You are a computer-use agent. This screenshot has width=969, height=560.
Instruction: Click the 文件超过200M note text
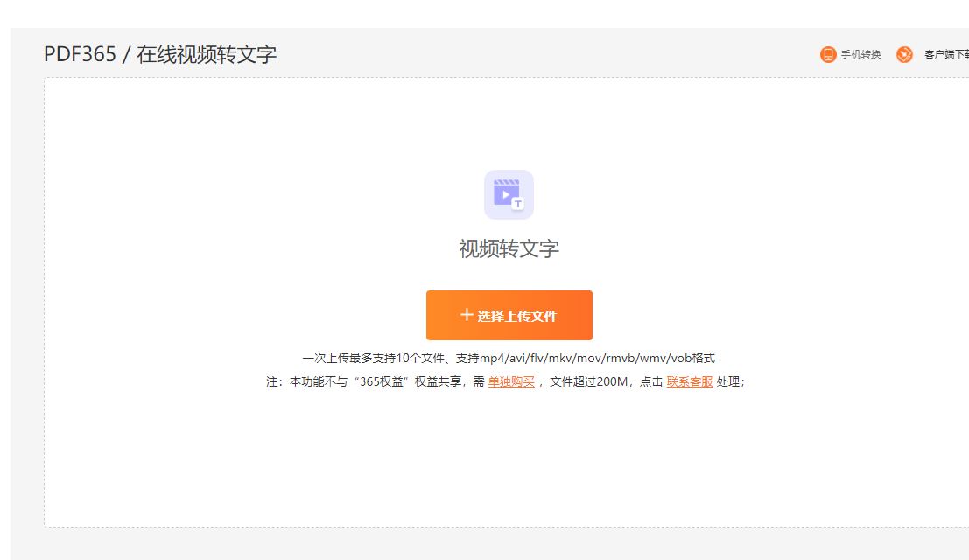tap(588, 381)
